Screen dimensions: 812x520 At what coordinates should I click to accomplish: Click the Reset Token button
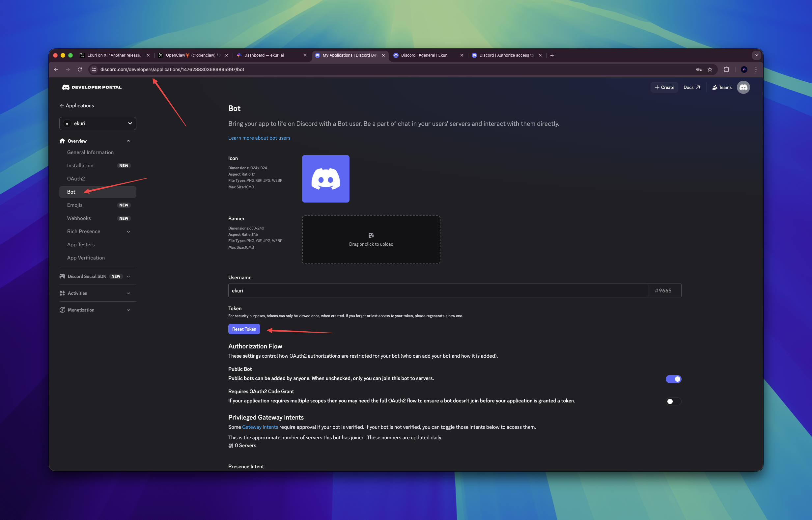[x=244, y=329]
